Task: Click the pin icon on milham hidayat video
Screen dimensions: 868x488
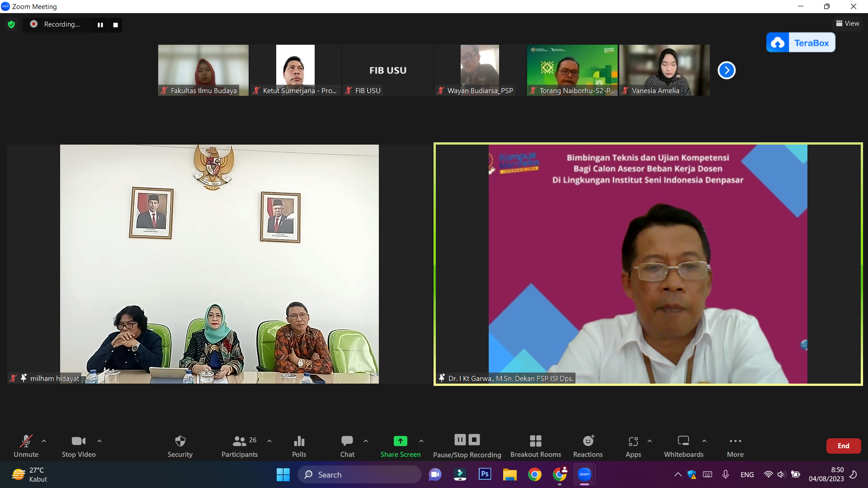Action: point(24,378)
